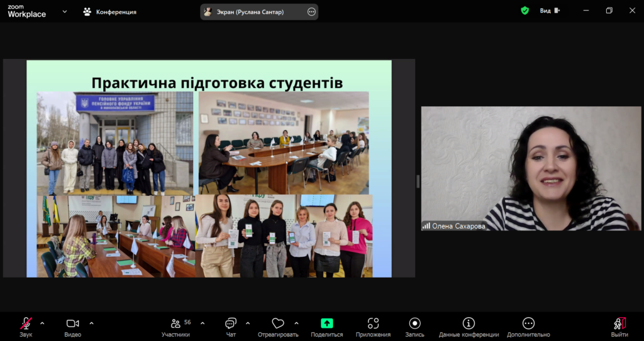
Task: Click the shared presentation slide
Action: point(209,168)
